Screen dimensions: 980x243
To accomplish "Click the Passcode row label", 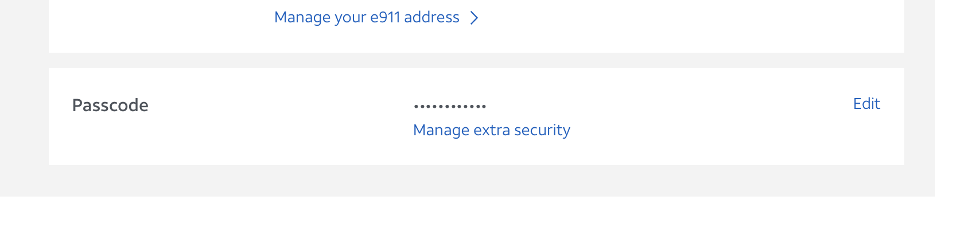I will (110, 105).
